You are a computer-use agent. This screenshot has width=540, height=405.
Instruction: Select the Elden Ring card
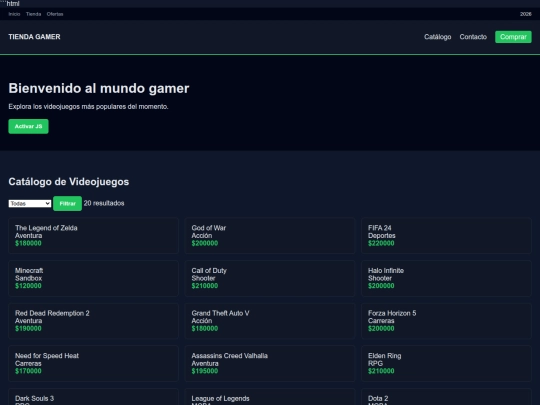click(446, 363)
